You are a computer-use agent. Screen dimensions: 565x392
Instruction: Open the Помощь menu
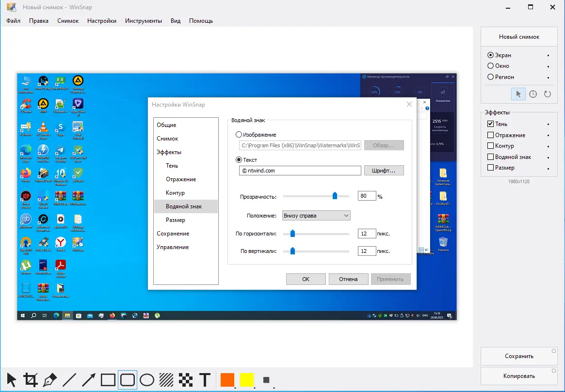pyautogui.click(x=201, y=21)
